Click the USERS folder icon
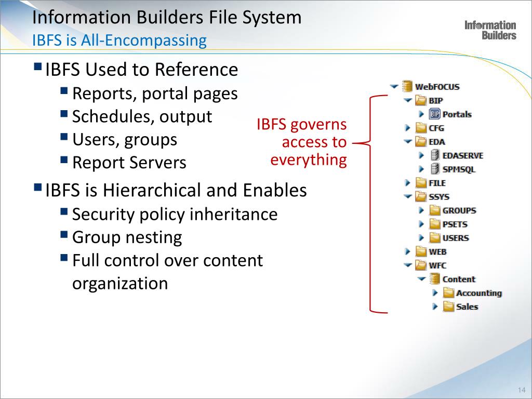This screenshot has width=532, height=399. click(x=435, y=238)
